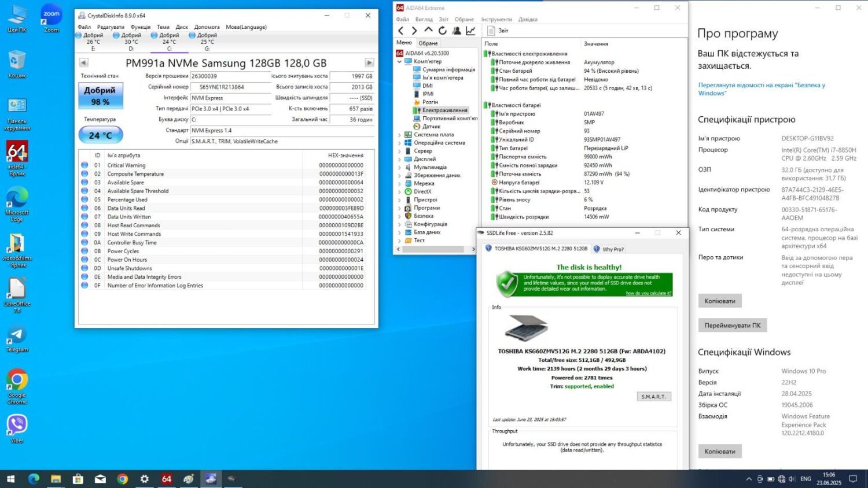Image resolution: width=868 pixels, height=488 pixels.
Task: Go to previous disk arrow in CrystalDiskInfo
Action: pos(84,62)
